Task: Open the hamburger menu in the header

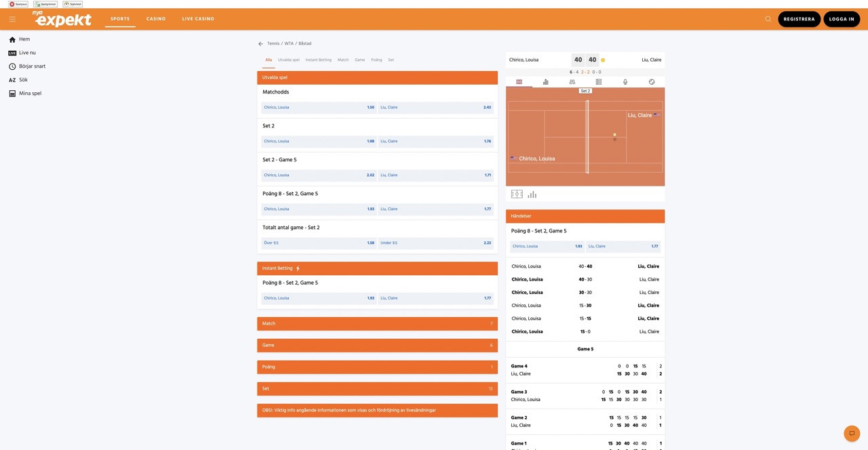Action: coord(12,19)
